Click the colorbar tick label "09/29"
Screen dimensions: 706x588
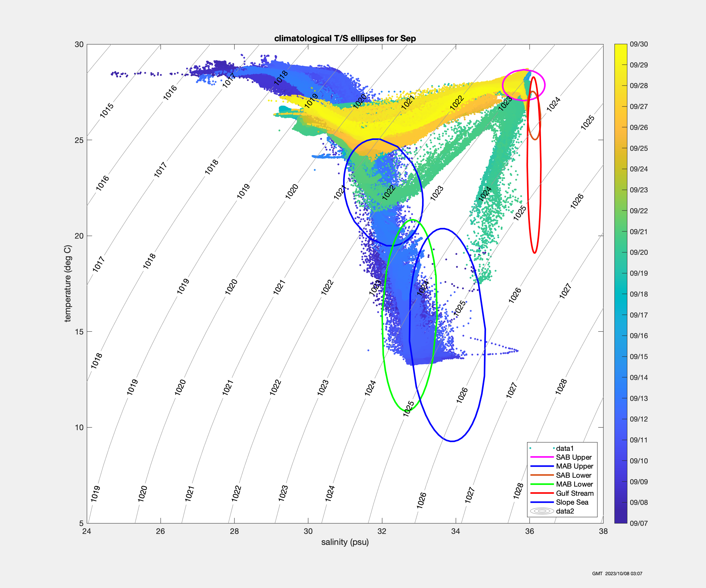tap(639, 65)
